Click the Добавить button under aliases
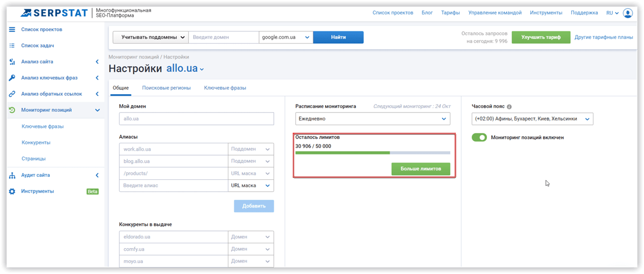644x274 pixels. tap(254, 206)
